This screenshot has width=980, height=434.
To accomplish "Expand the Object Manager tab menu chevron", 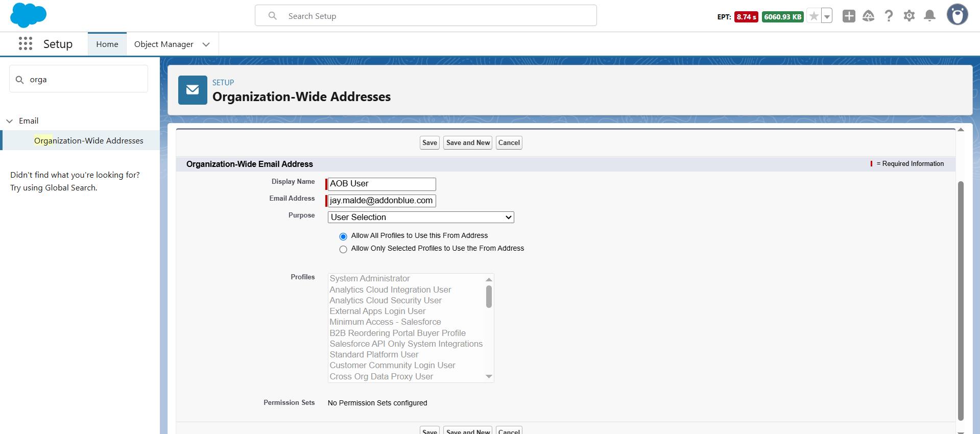I will (x=206, y=44).
